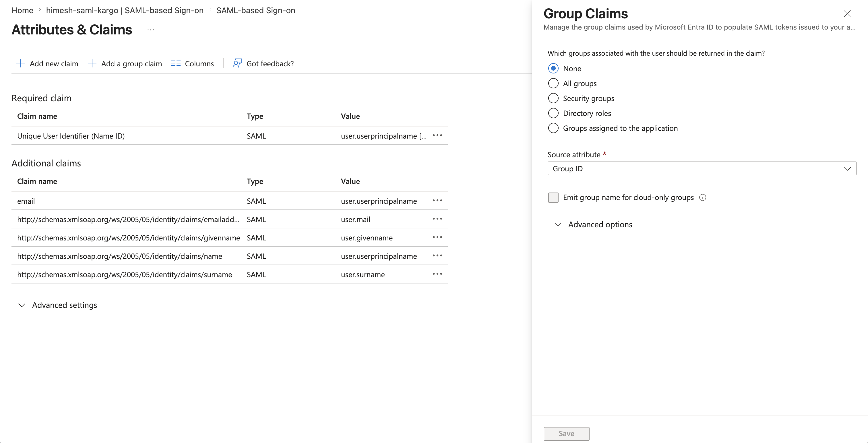The height and width of the screenshot is (443, 868).
Task: Open the ellipsis menu beside Attributes & Claims title
Action: (x=151, y=30)
